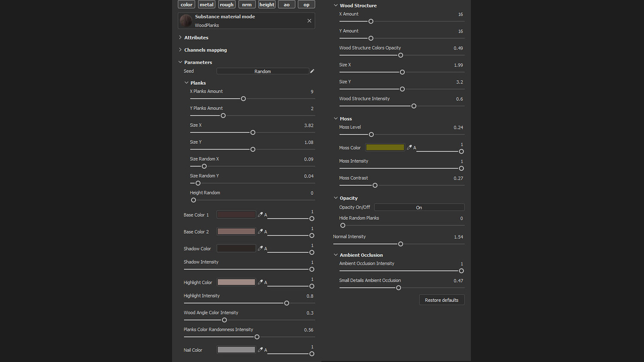Activate the Moss Color eyedropper
644x362 pixels.
[409, 147]
